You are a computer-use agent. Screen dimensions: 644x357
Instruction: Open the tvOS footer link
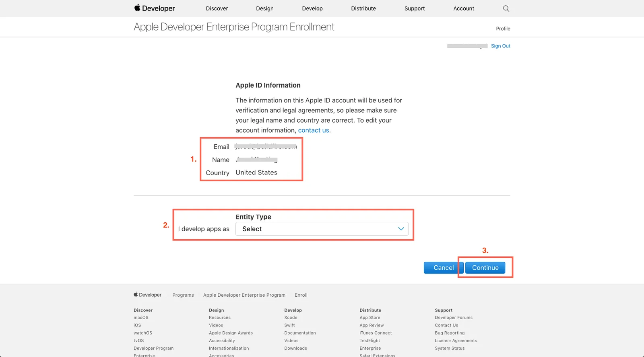coord(138,341)
